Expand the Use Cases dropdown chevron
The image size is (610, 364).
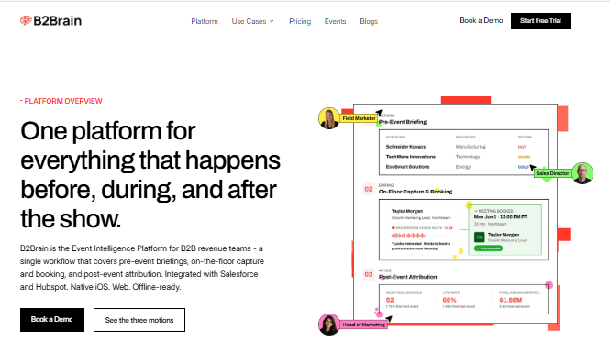272,21
